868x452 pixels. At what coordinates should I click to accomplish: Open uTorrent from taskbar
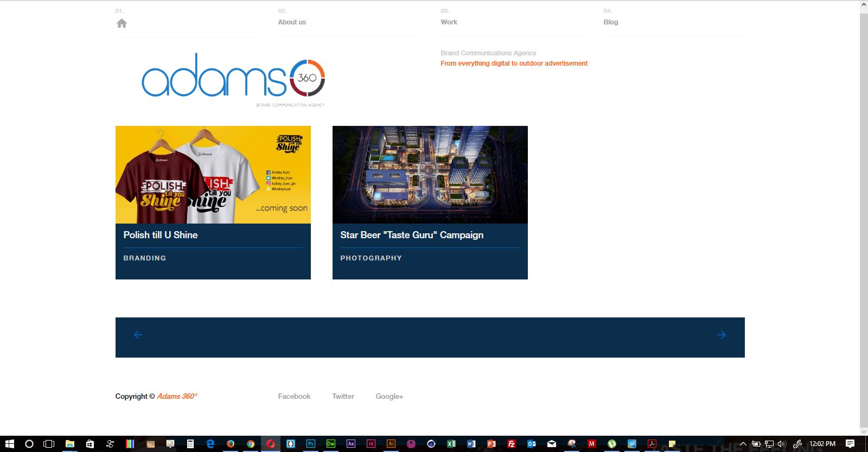coord(612,444)
